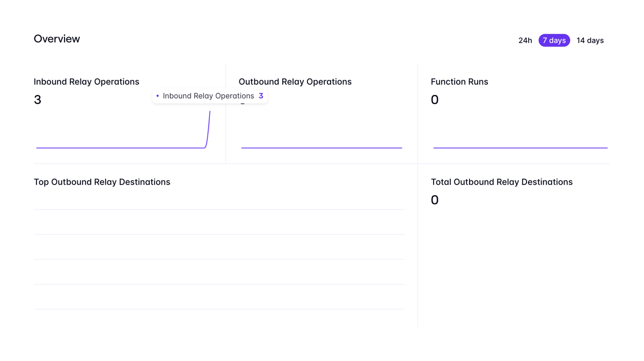Click the Inbound Relay chart spike
Viewport: 644px width, 361px height.
point(208,129)
